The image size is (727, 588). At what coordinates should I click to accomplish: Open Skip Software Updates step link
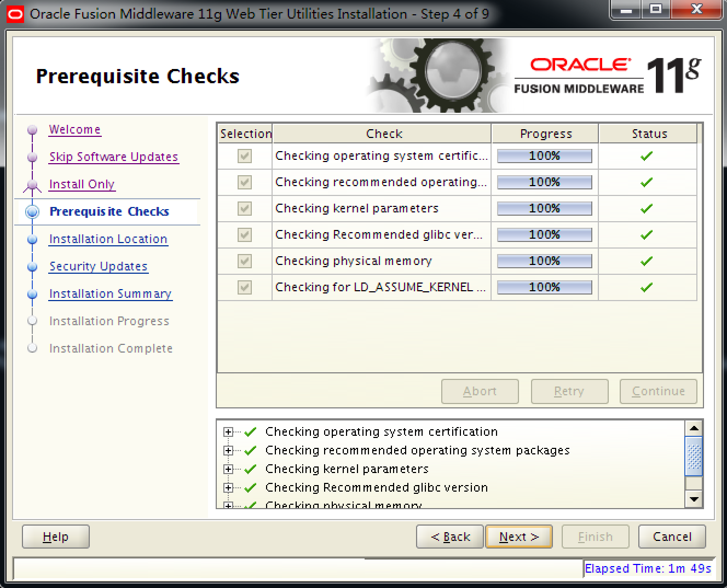[113, 157]
